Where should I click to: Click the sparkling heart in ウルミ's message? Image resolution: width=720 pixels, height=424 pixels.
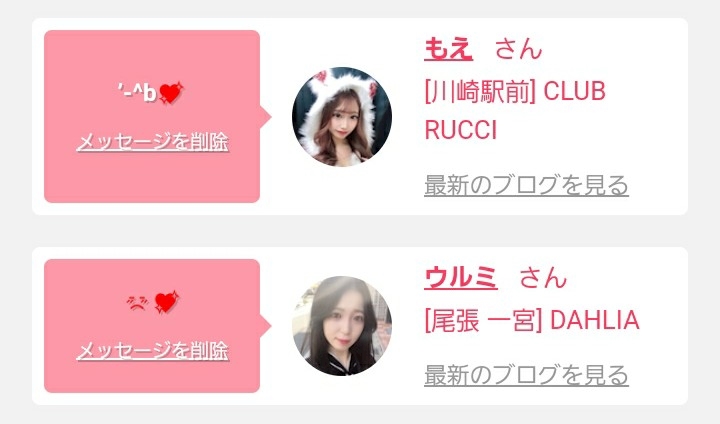pyautogui.click(x=167, y=302)
